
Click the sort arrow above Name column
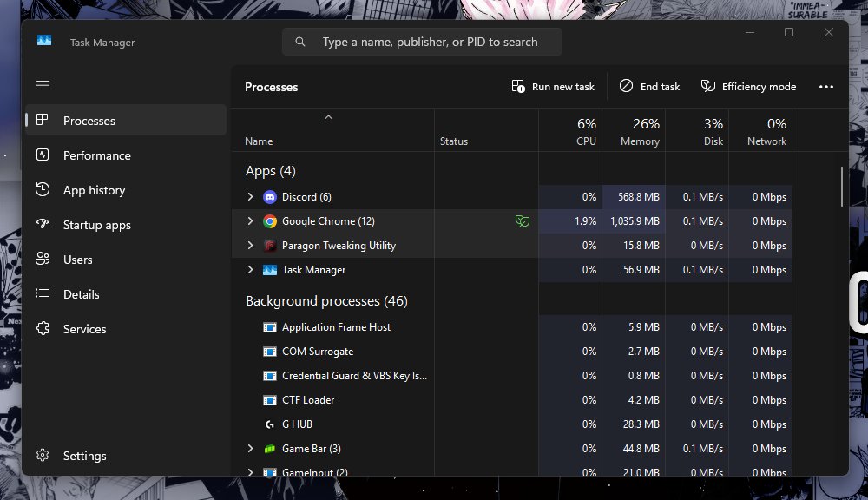coord(328,117)
